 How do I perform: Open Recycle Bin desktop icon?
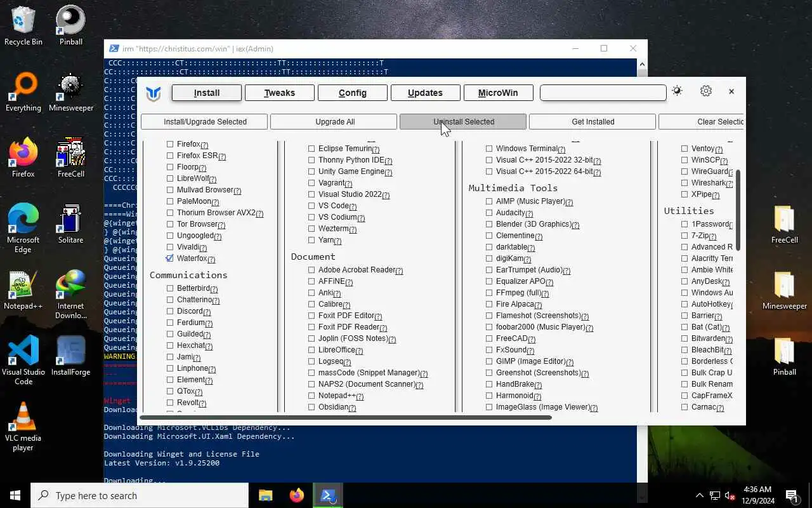pyautogui.click(x=23, y=26)
